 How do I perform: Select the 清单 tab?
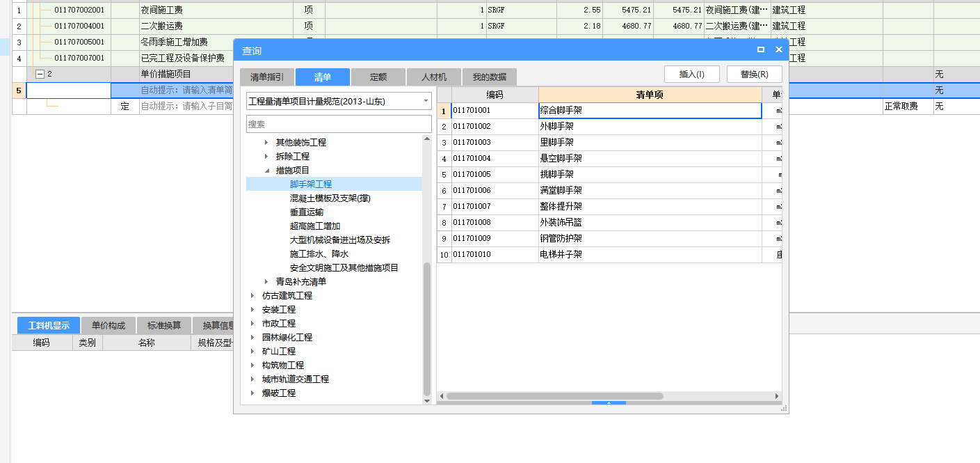pyautogui.click(x=323, y=77)
